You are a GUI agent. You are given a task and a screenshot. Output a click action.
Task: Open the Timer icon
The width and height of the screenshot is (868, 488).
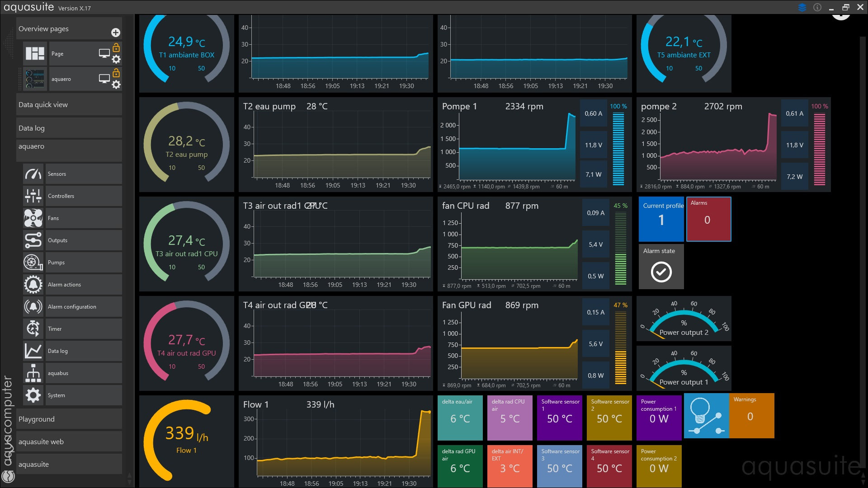click(33, 329)
